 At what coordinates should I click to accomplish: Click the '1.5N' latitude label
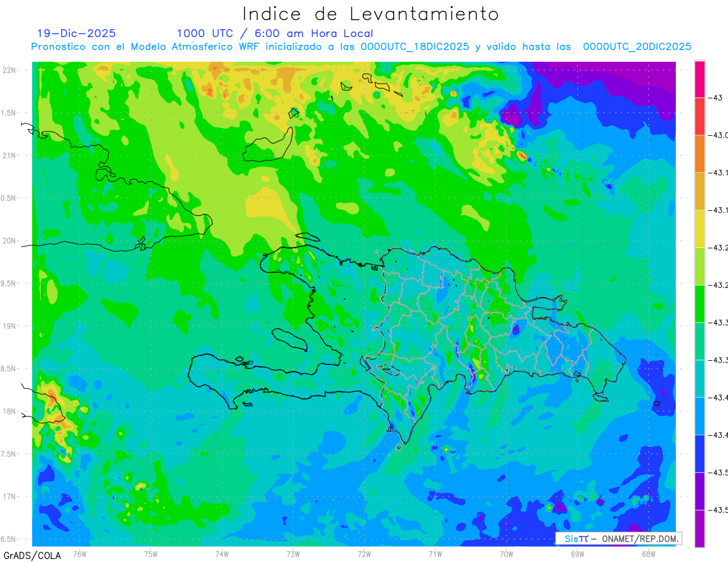(x=10, y=113)
